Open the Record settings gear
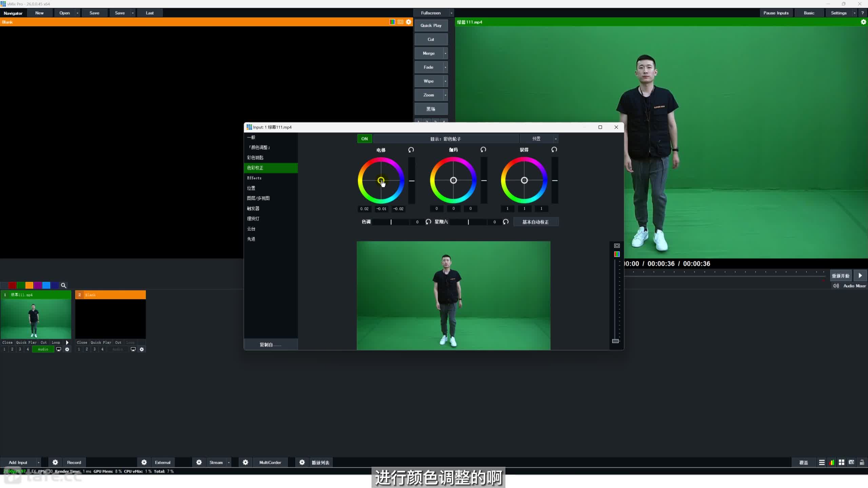Image resolution: width=868 pixels, height=488 pixels. (x=55, y=462)
